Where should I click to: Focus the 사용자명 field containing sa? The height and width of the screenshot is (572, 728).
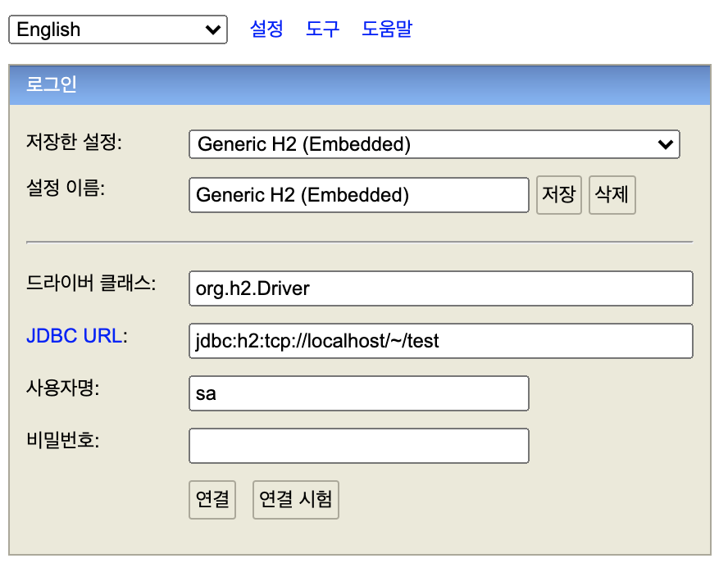pos(359,393)
